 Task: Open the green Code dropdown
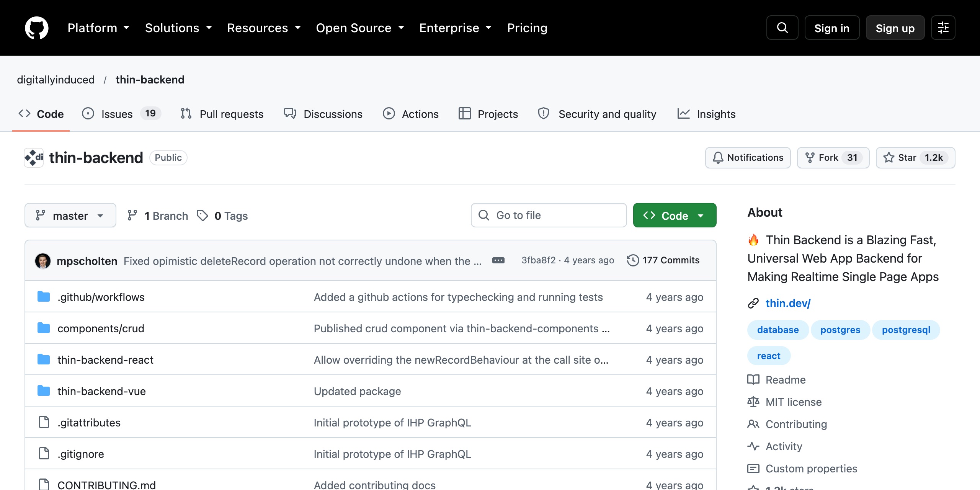click(x=675, y=215)
